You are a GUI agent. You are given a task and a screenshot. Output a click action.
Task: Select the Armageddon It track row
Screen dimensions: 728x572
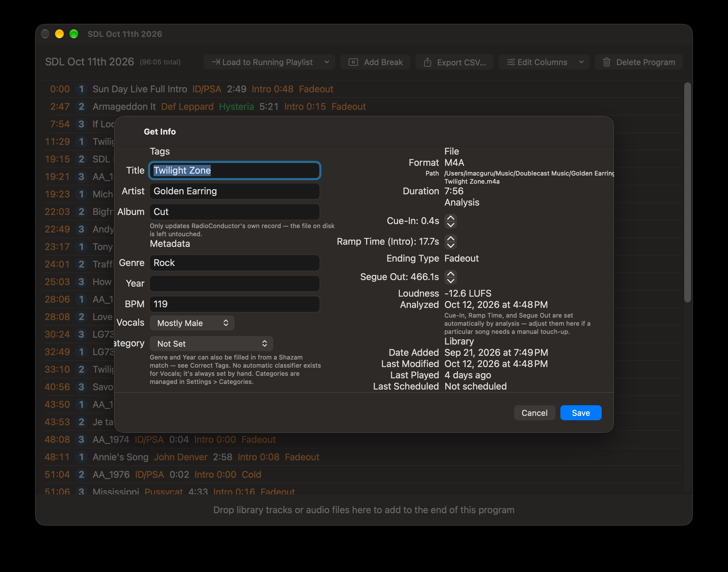click(x=363, y=106)
